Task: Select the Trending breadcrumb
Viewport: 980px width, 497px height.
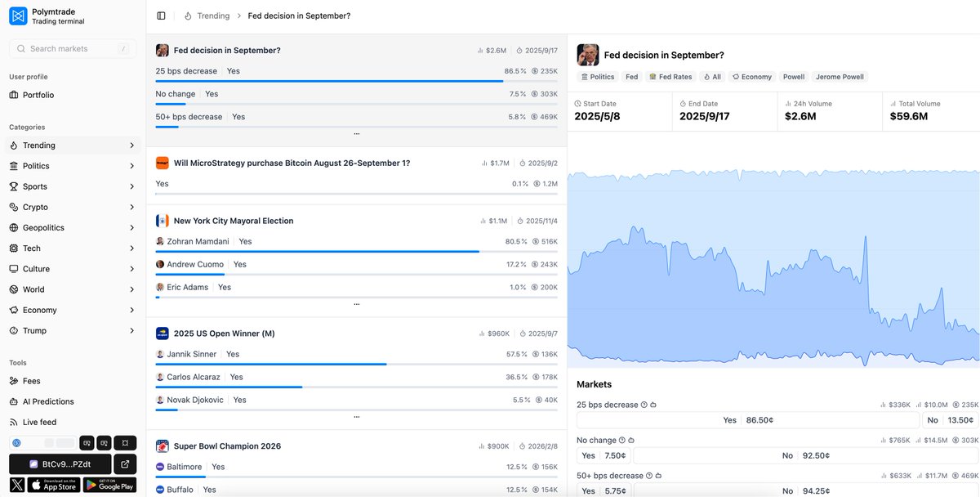Action: click(213, 16)
